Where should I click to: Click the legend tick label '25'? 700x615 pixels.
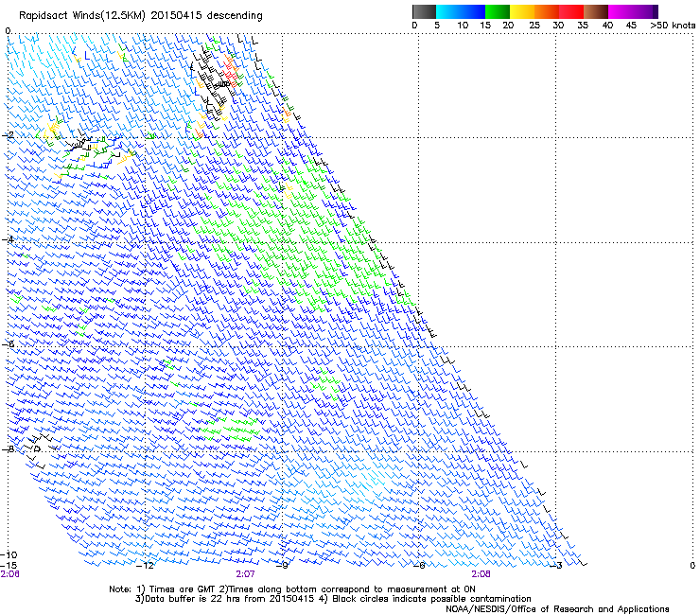(x=534, y=26)
